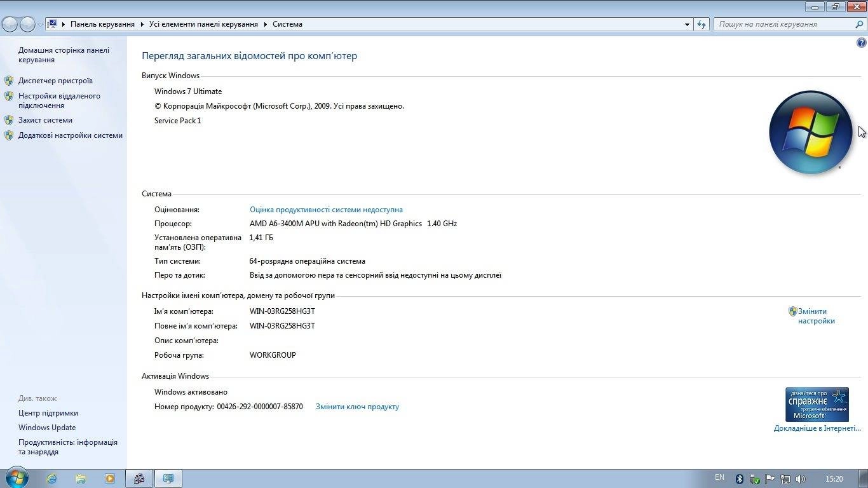Click the volume speaker tray icon
Image resolution: width=868 pixels, height=488 pixels.
(801, 479)
